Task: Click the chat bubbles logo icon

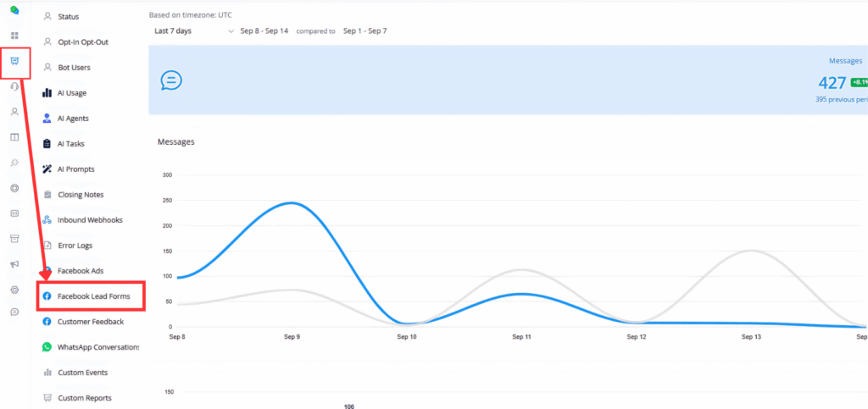Action: click(x=14, y=11)
